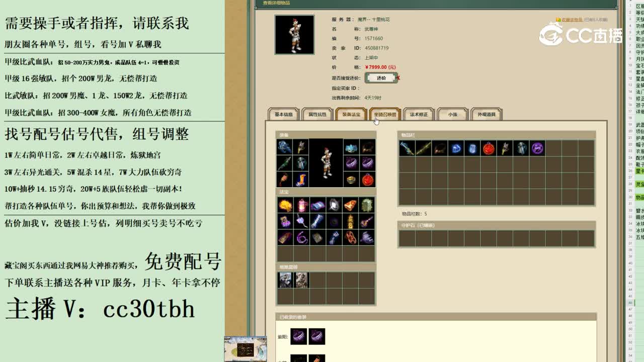The width and height of the screenshot is (644, 362).
Task: Open the first portrait card in 萌萌图册
Action: pyautogui.click(x=285, y=280)
